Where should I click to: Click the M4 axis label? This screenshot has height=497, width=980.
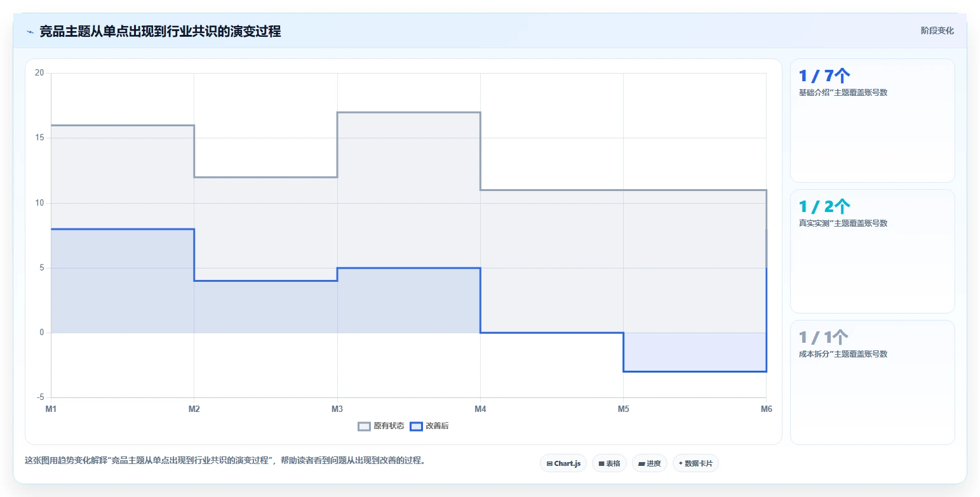point(480,409)
